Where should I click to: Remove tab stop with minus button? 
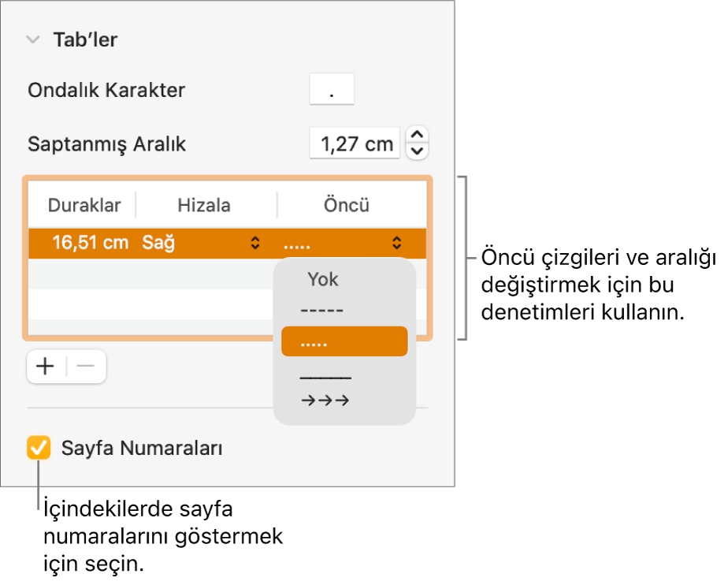coord(86,367)
